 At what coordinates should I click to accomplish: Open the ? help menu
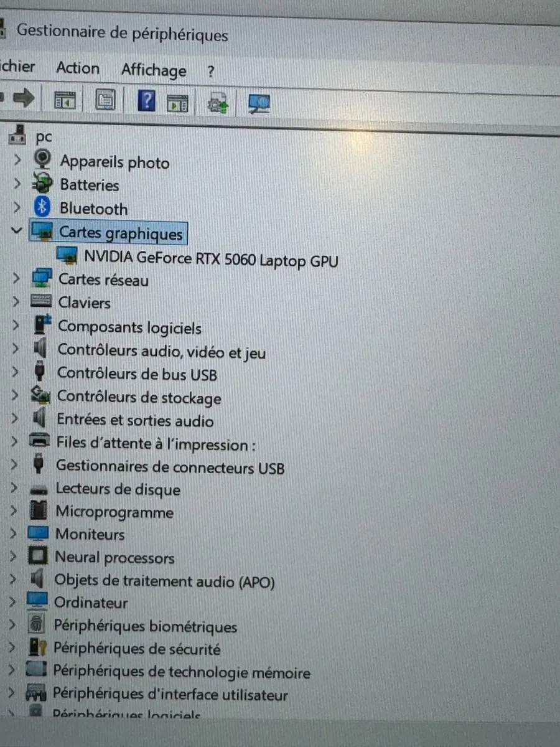point(210,72)
